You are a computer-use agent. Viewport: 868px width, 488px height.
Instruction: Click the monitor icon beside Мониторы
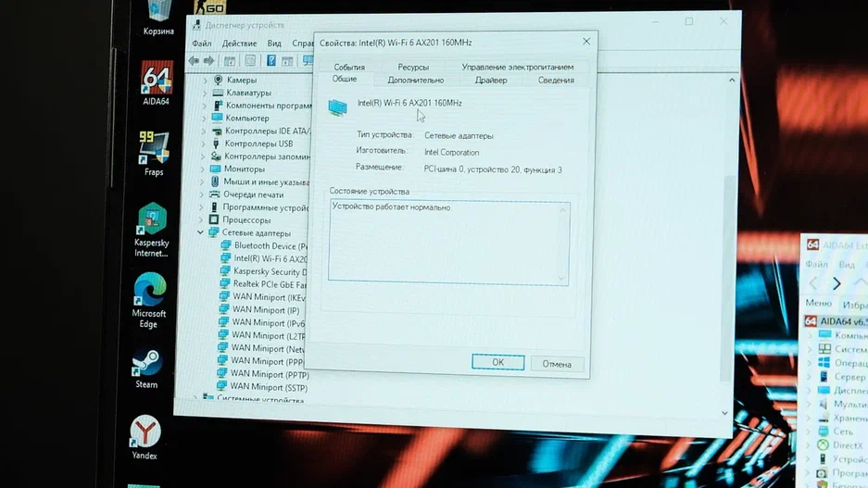click(x=216, y=169)
